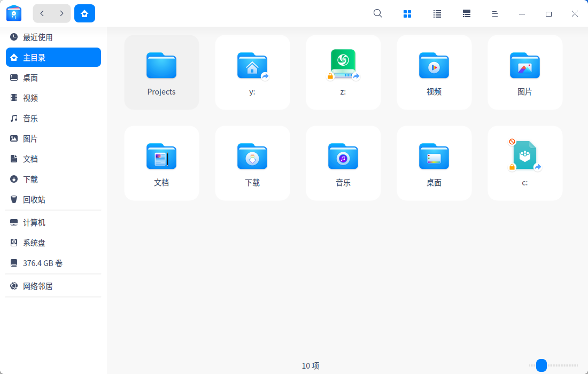Open 网络邻居 network neighborhood

[x=37, y=286]
